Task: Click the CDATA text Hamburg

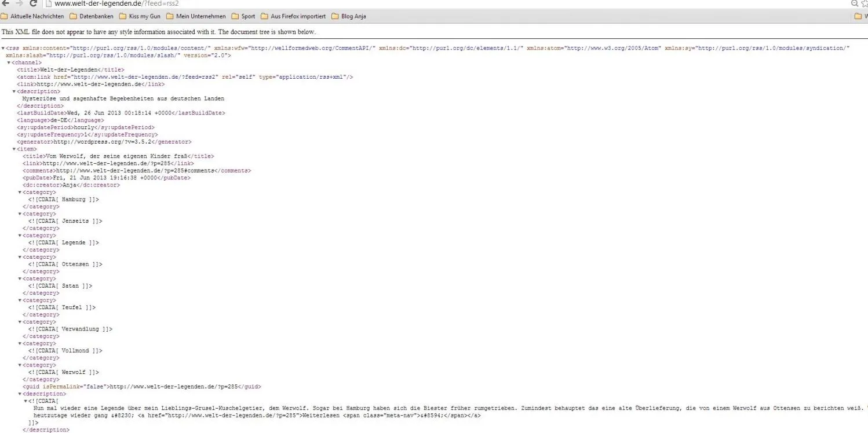Action: point(74,200)
